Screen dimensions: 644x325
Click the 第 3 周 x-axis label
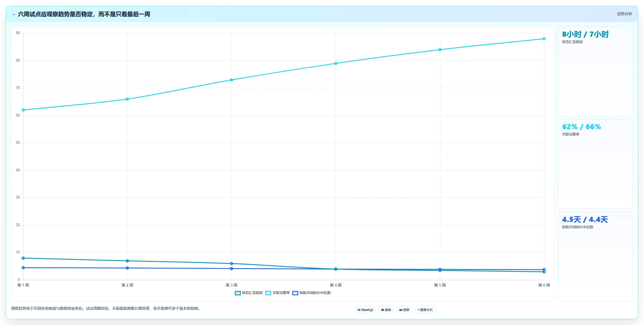231,285
